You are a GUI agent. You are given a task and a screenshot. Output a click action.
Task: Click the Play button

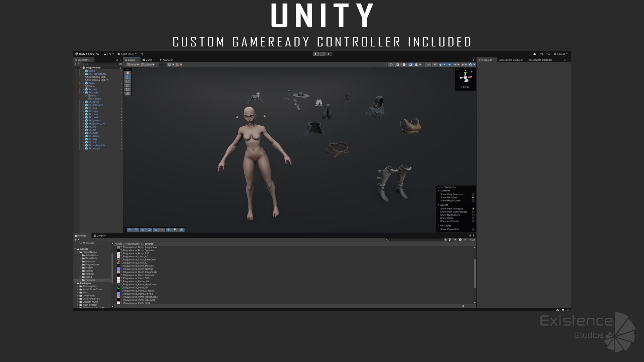(x=316, y=54)
